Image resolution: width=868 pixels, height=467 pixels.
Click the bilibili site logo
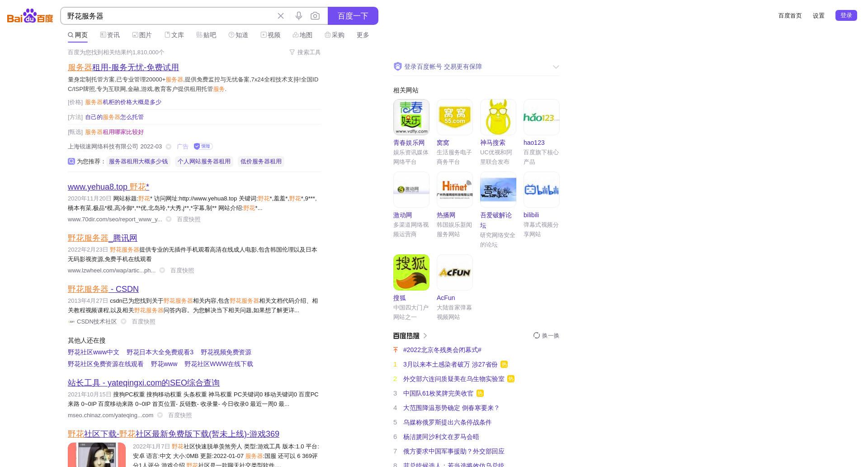point(542,190)
